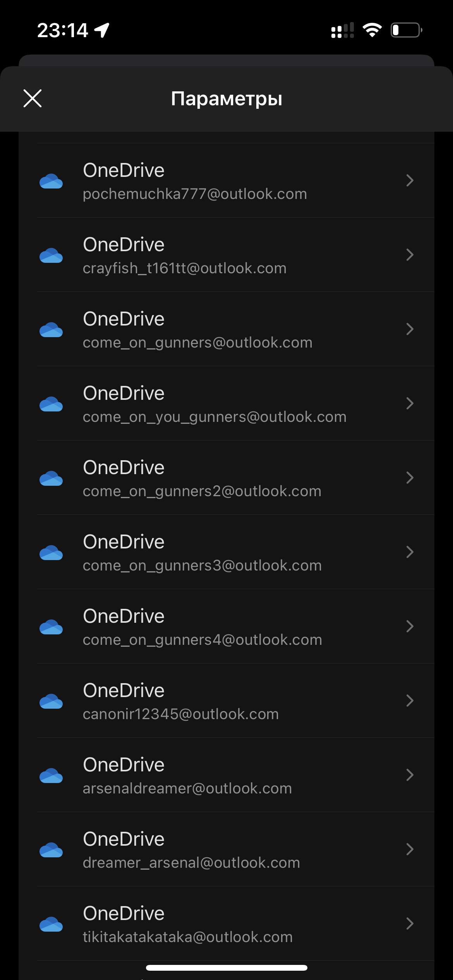Tap the OneDrive cloud icon for come_on_you_gunners@outlook.com
Viewport: 453px width, 980px height.
pos(51,404)
